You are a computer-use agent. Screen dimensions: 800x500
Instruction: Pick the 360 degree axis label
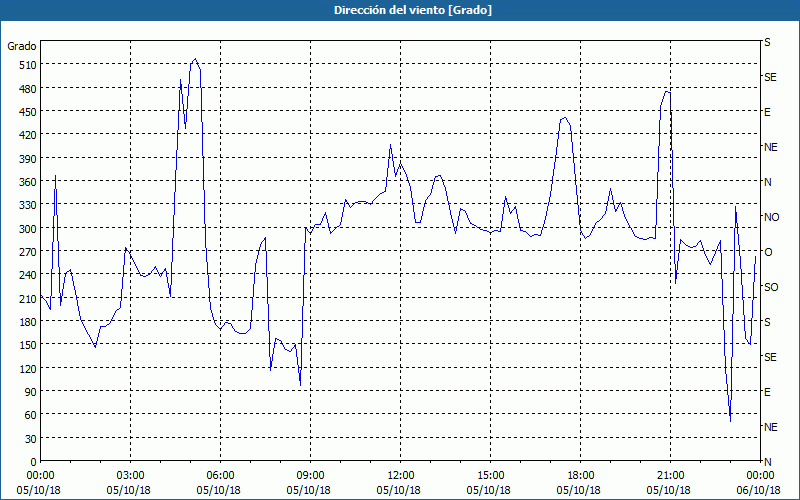coord(29,182)
